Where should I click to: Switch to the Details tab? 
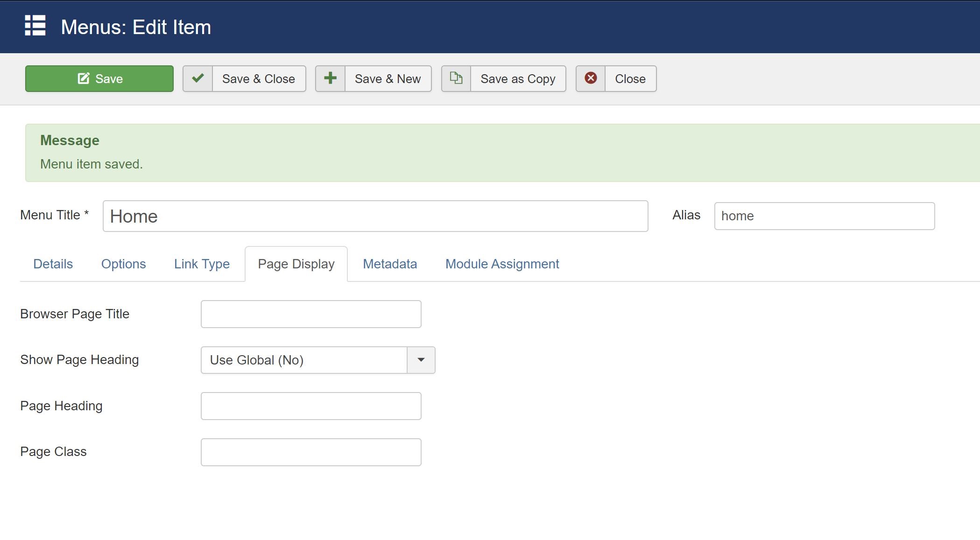click(53, 264)
